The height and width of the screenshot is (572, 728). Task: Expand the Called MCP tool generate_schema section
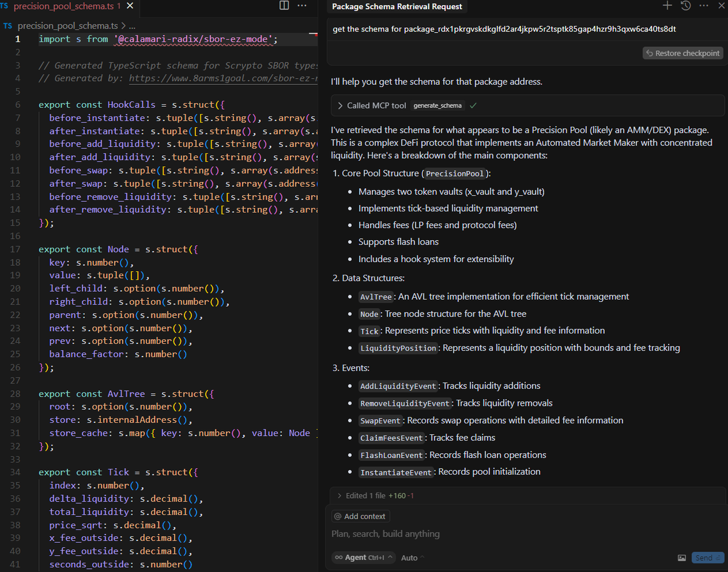[528, 106]
